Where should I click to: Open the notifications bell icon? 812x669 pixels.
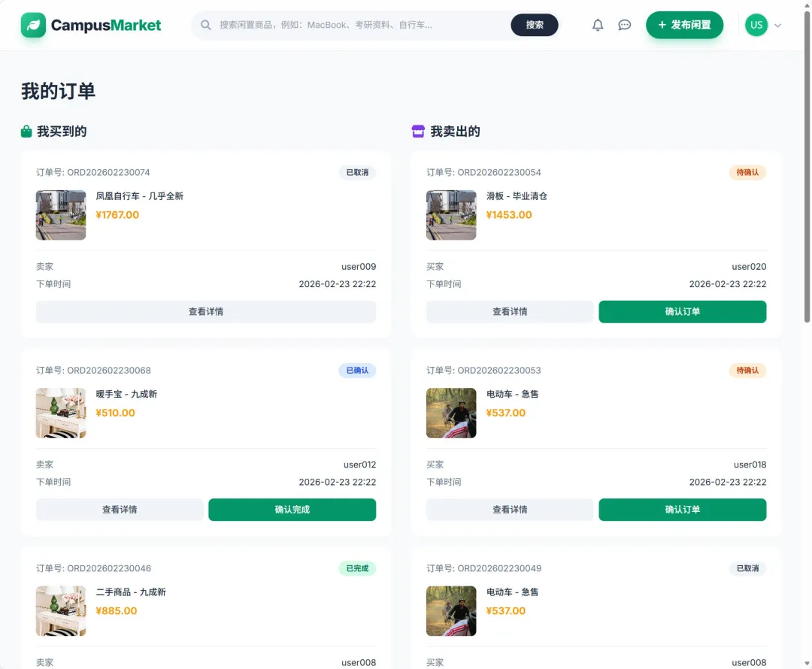pyautogui.click(x=598, y=25)
